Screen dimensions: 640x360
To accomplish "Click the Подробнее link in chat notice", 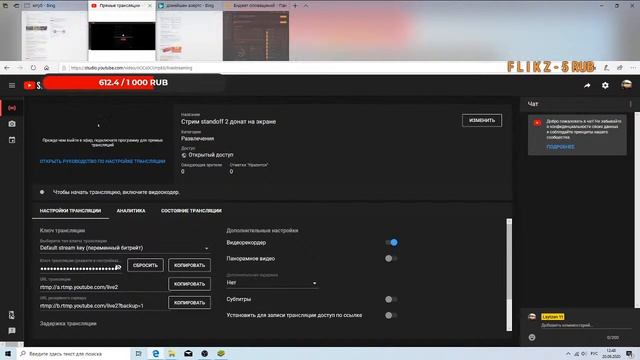I will coord(560,147).
